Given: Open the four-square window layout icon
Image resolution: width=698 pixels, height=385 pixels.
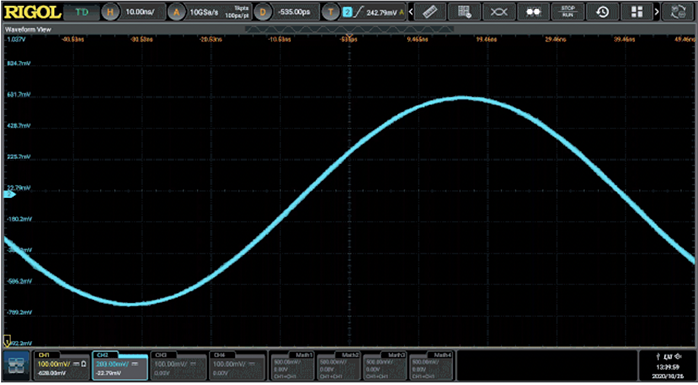Looking at the screenshot, I should tap(637, 12).
